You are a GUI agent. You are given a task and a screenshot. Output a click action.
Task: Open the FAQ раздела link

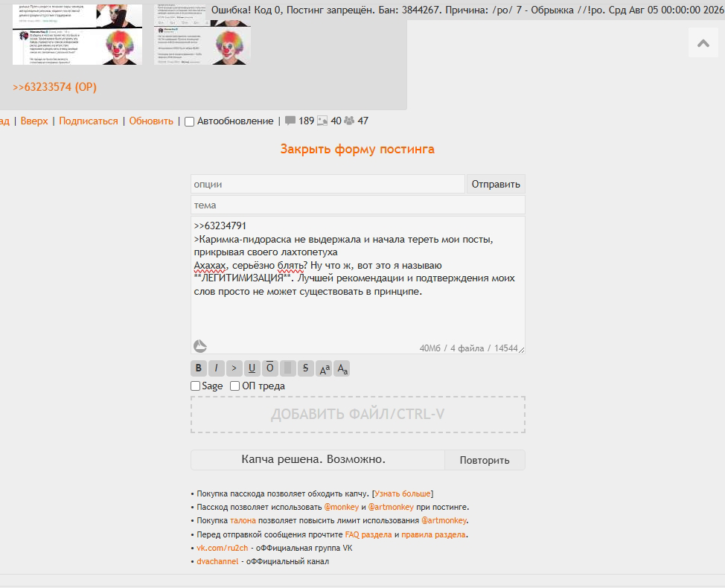368,534
